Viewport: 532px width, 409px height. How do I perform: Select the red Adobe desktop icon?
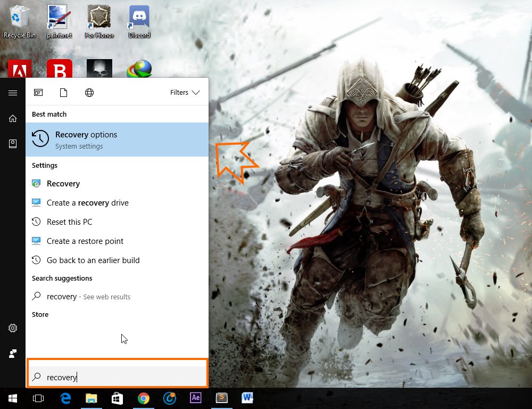pyautogui.click(x=19, y=69)
